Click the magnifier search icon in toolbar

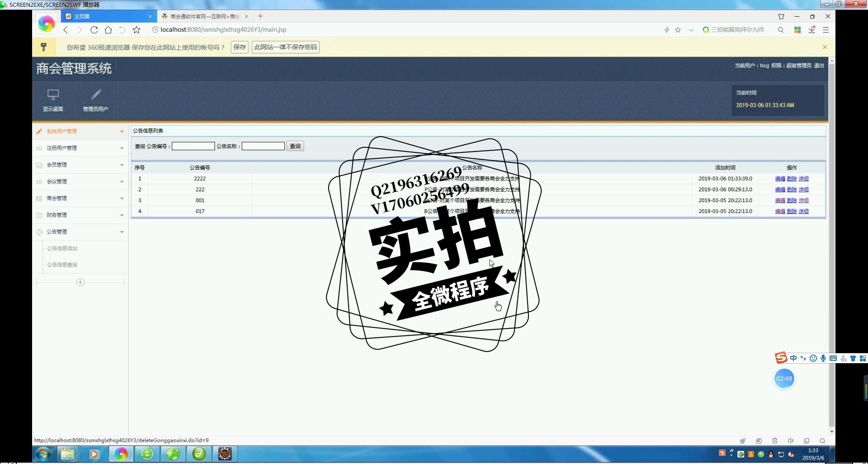click(781, 30)
